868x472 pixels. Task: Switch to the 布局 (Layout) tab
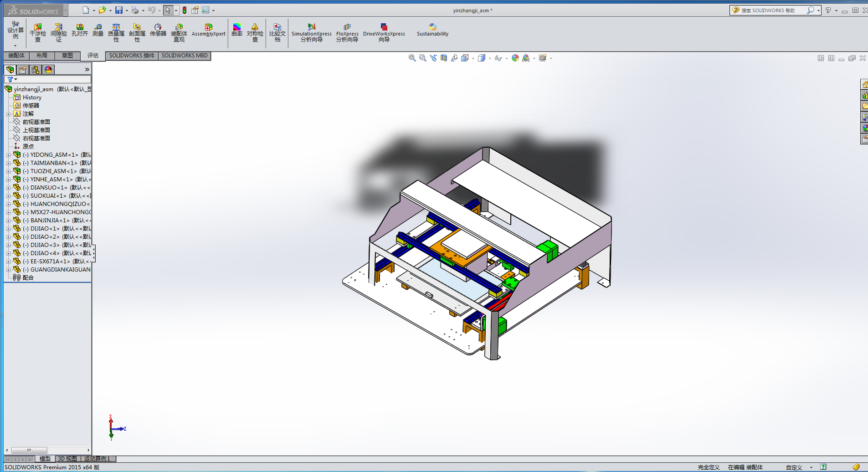[x=42, y=56]
